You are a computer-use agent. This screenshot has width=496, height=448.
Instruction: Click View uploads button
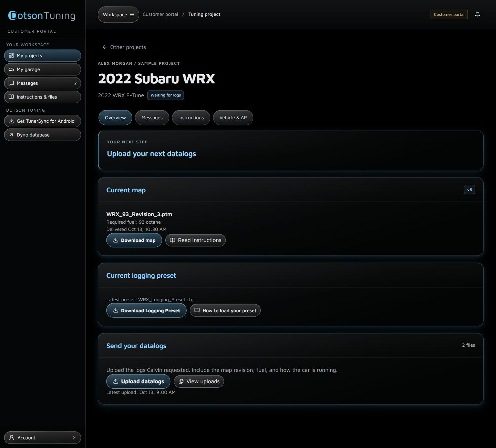point(199,381)
